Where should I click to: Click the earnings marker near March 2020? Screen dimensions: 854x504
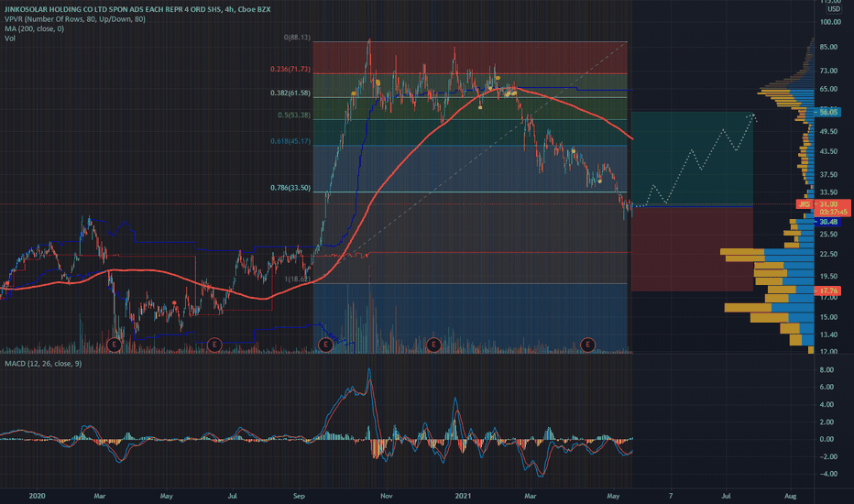click(x=114, y=345)
